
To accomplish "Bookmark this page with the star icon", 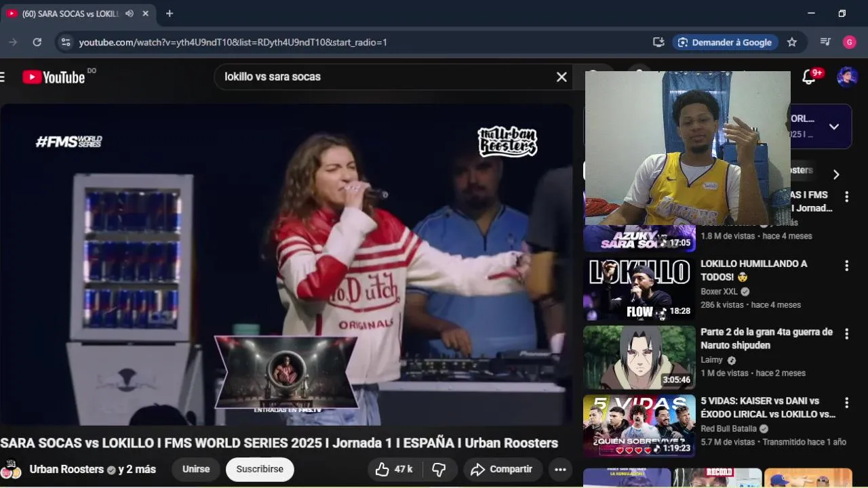I will click(792, 42).
